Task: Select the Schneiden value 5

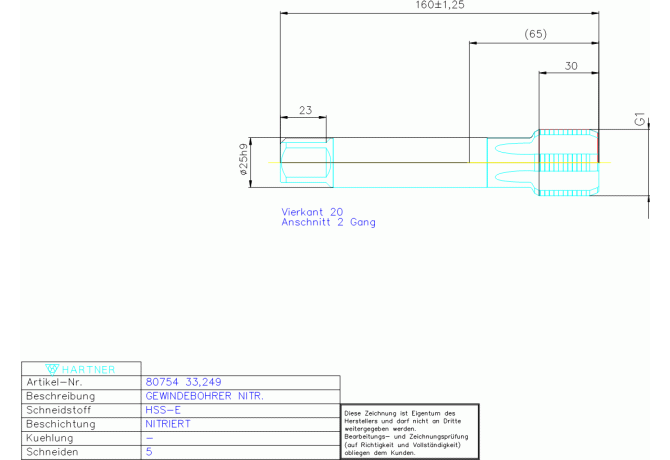Action: [x=149, y=452]
